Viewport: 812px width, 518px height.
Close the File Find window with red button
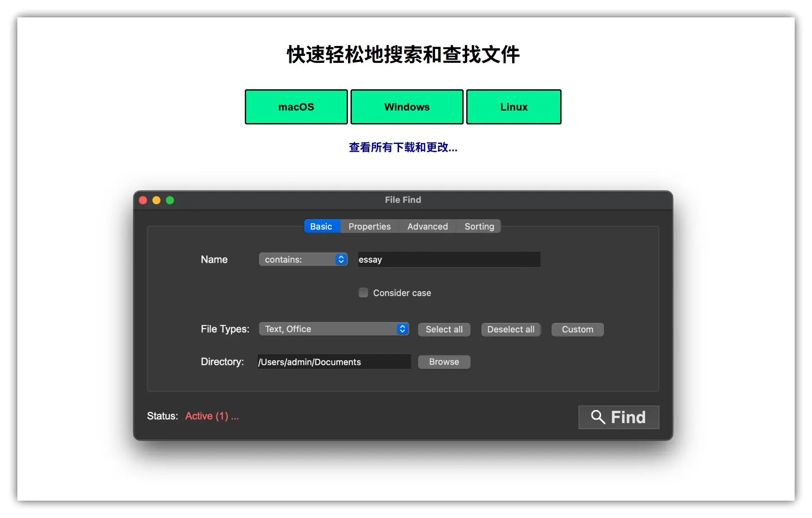coord(143,200)
